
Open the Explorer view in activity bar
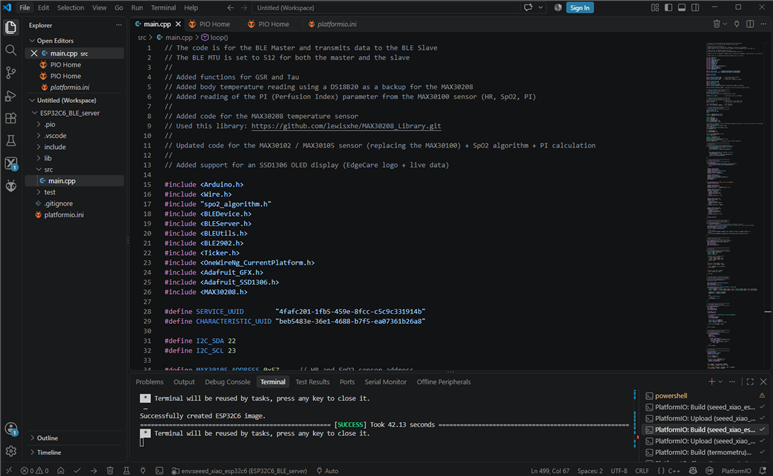pyautogui.click(x=11, y=27)
